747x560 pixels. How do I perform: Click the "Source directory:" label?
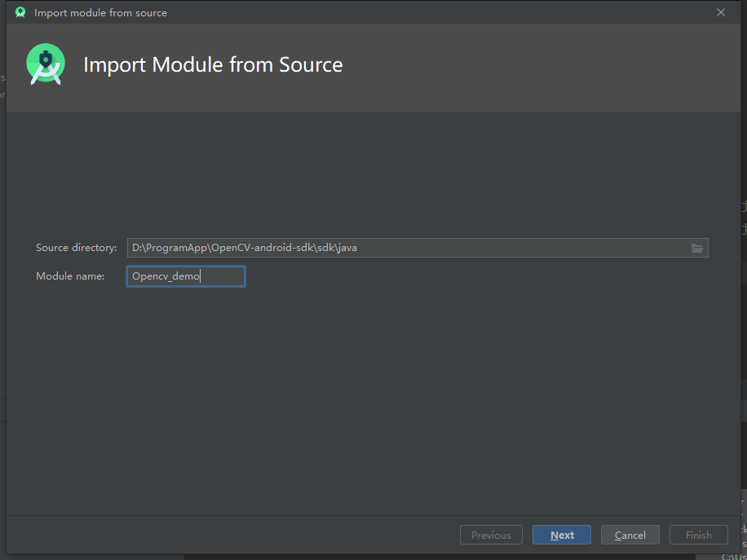point(77,248)
